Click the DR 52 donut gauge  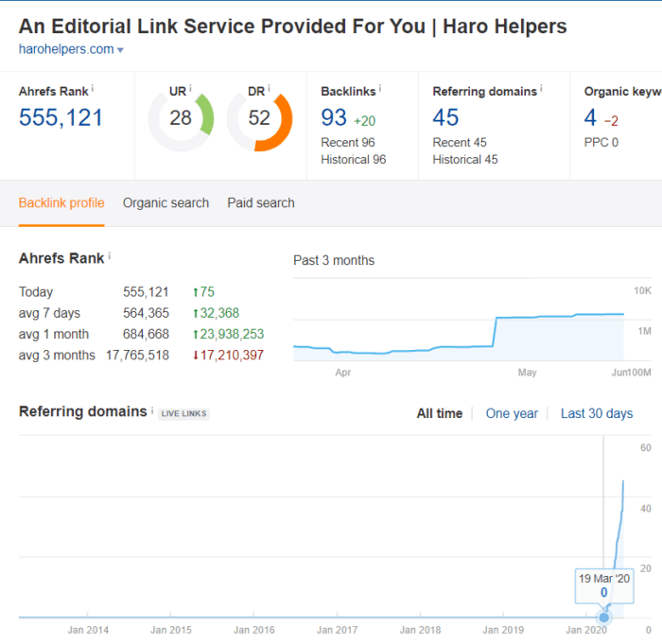click(259, 118)
